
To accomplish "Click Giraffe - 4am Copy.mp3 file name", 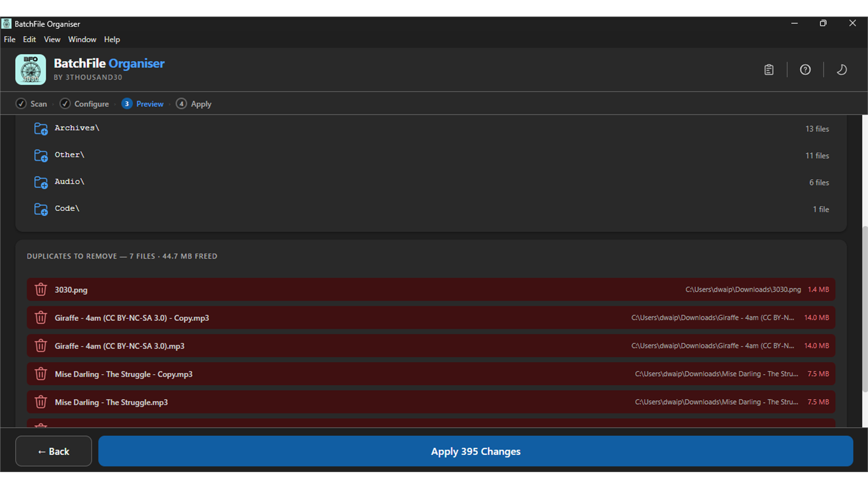I will pyautogui.click(x=132, y=318).
